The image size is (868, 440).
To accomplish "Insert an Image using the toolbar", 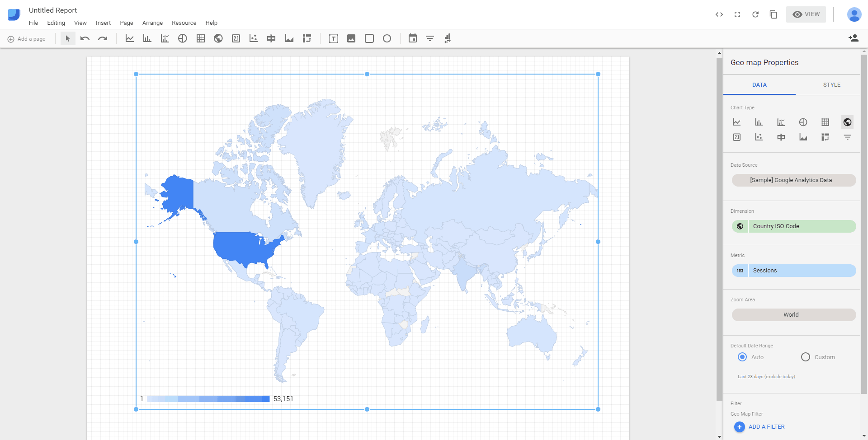I will (351, 38).
